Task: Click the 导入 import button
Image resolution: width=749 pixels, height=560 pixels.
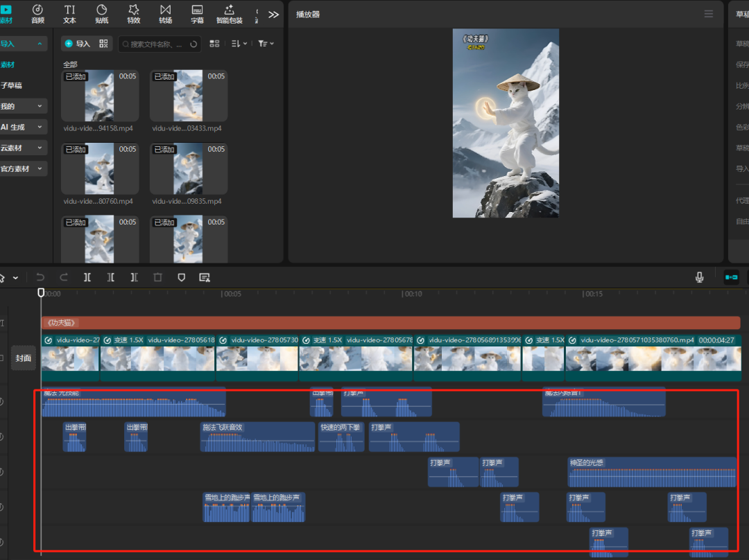Action: point(78,44)
